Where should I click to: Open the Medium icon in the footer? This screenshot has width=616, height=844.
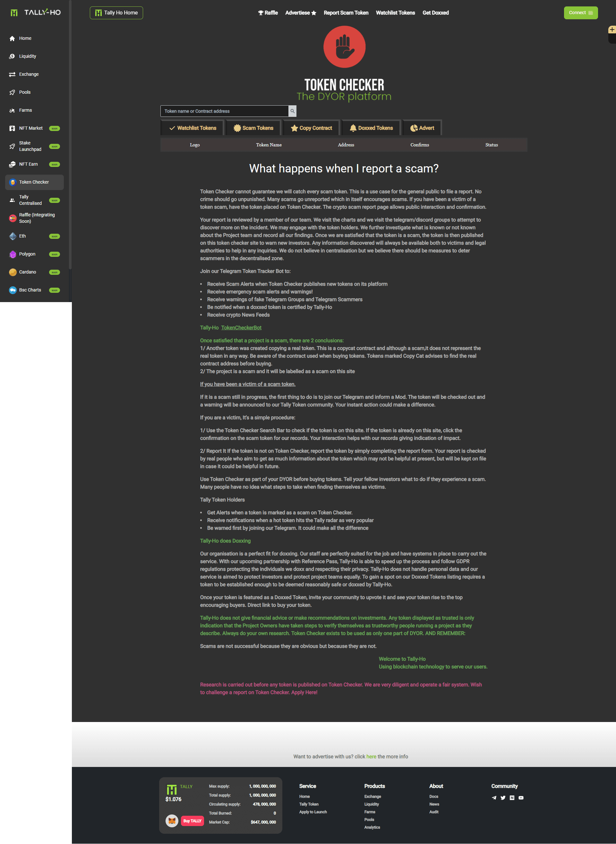click(x=512, y=798)
